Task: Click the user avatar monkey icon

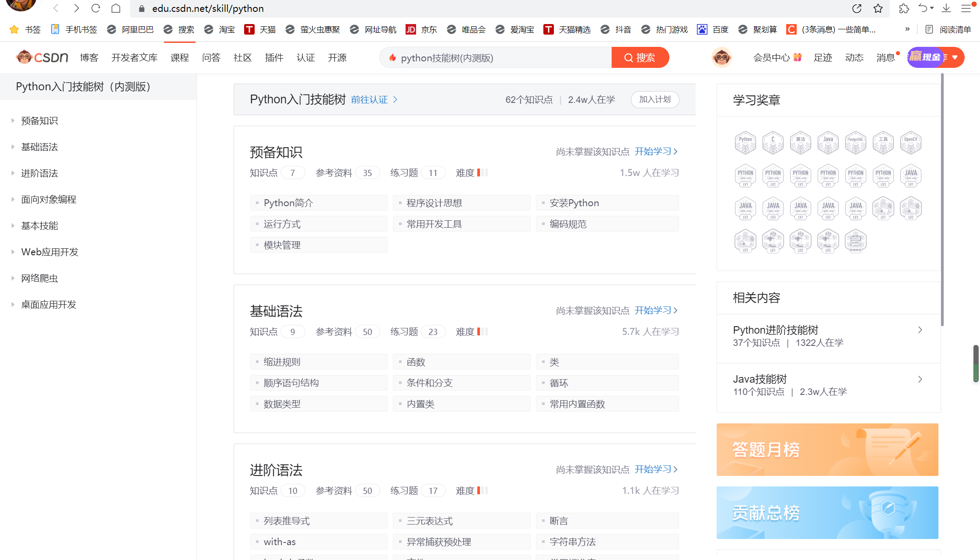Action: tap(721, 57)
